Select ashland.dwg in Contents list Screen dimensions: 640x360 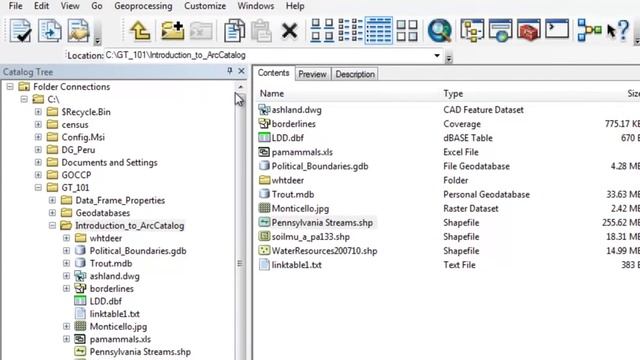pyautogui.click(x=296, y=110)
